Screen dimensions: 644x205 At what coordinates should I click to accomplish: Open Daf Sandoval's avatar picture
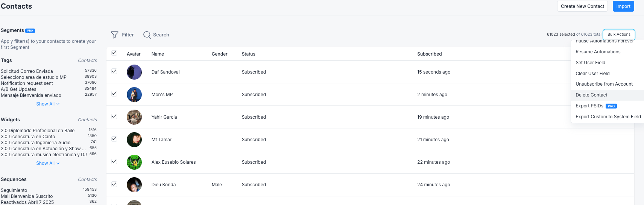[134, 72]
